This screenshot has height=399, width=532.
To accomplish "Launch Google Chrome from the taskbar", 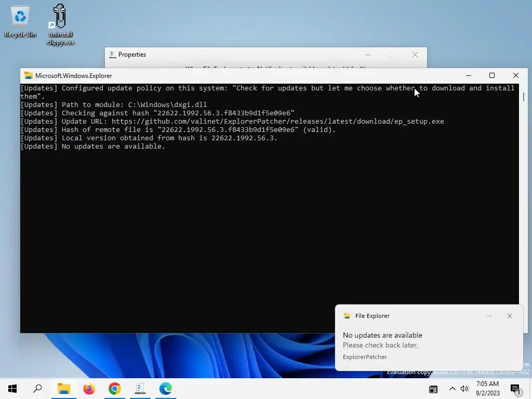I will (115, 389).
